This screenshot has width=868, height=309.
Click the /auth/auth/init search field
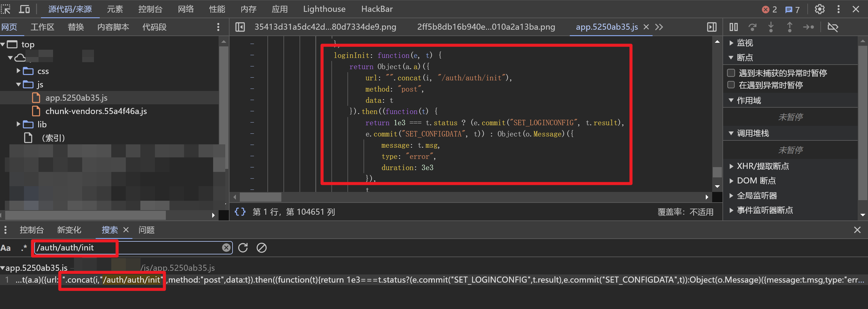pos(133,248)
